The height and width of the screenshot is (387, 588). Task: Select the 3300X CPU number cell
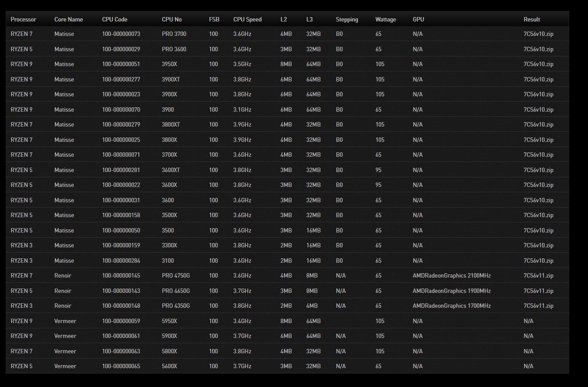tap(170, 245)
